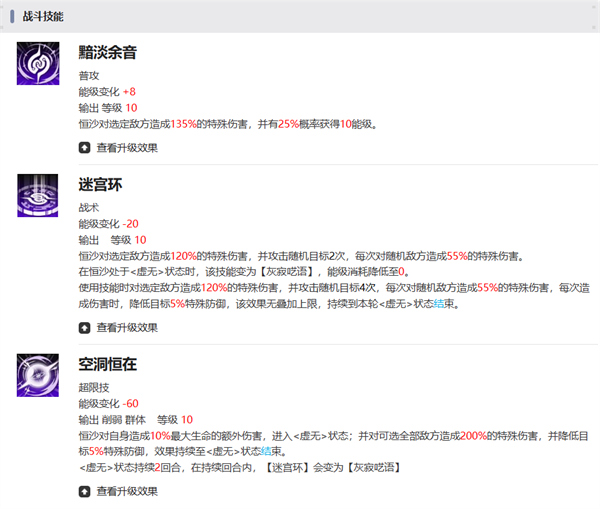This screenshot has width=600, height=509.
Task: Click the blue bar beside 战斗技能 header
Action: point(12,17)
